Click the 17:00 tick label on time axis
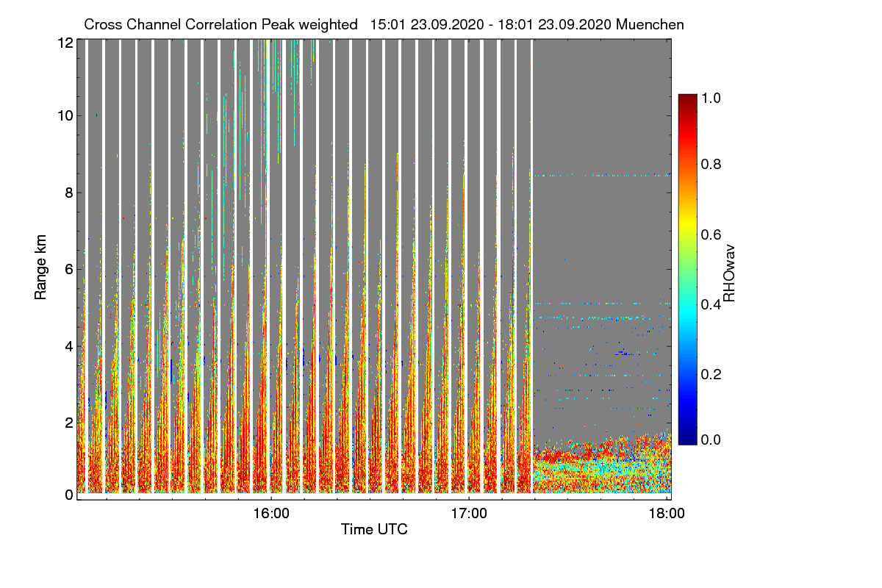This screenshot has height=588, width=882. point(469,512)
